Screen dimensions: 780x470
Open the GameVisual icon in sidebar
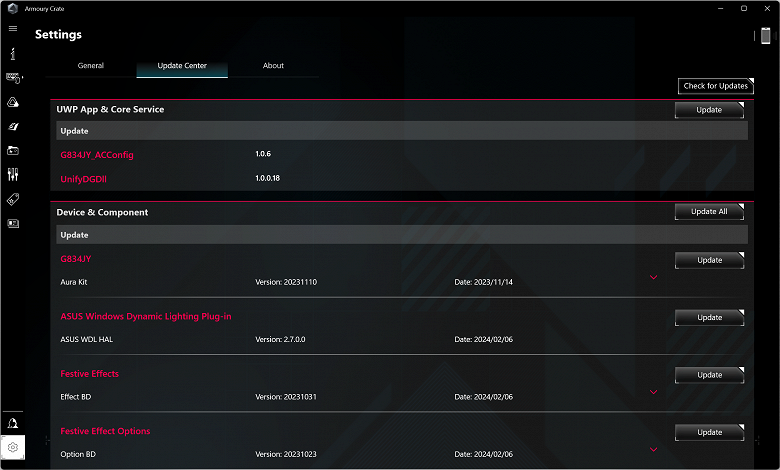(x=13, y=126)
